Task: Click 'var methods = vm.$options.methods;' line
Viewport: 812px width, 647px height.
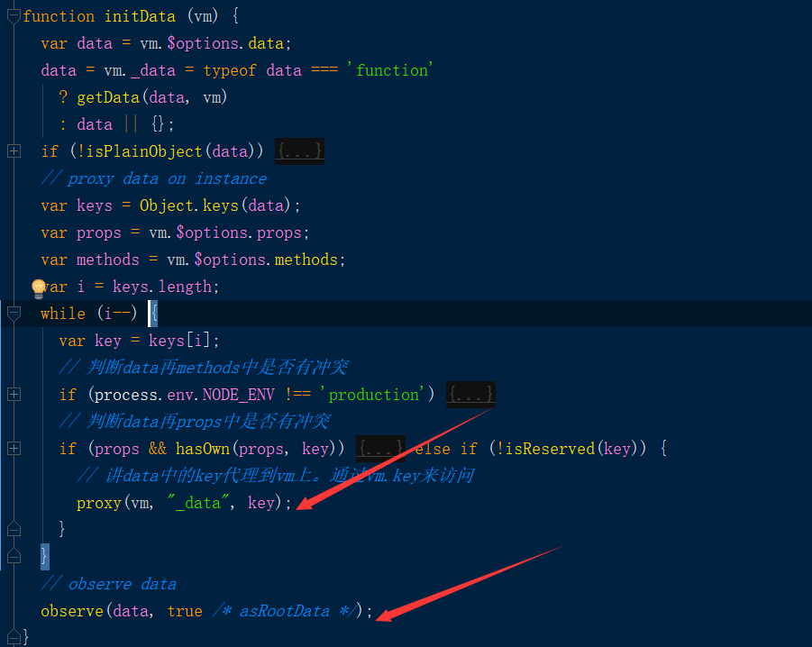Action: tap(193, 260)
